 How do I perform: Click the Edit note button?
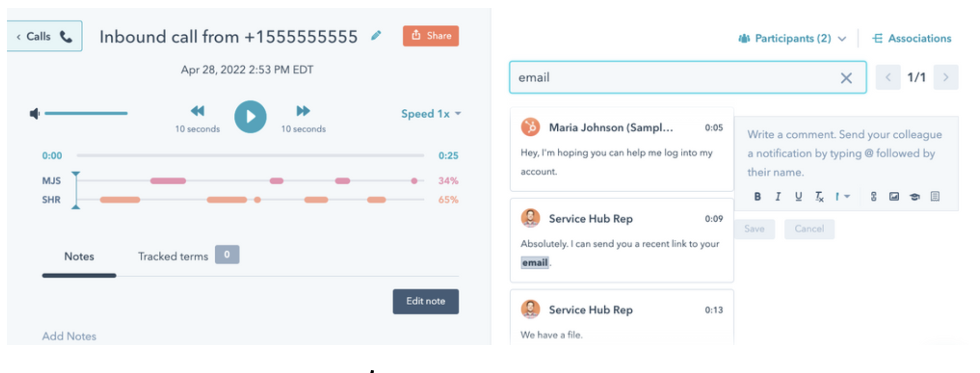(x=425, y=301)
